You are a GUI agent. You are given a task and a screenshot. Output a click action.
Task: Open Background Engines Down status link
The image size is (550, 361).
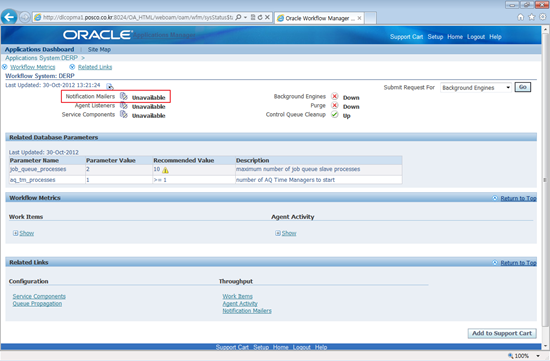coord(351,98)
